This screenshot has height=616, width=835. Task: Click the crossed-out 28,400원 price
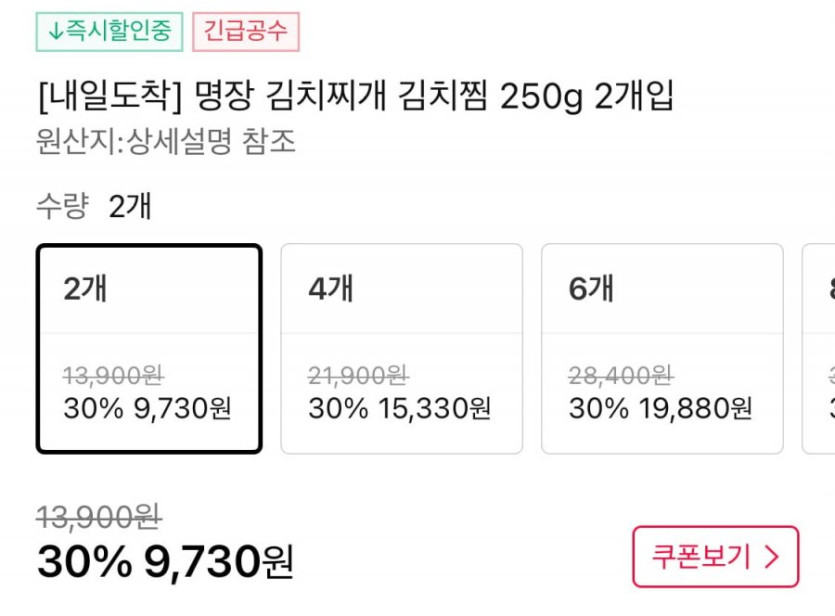[x=620, y=375]
